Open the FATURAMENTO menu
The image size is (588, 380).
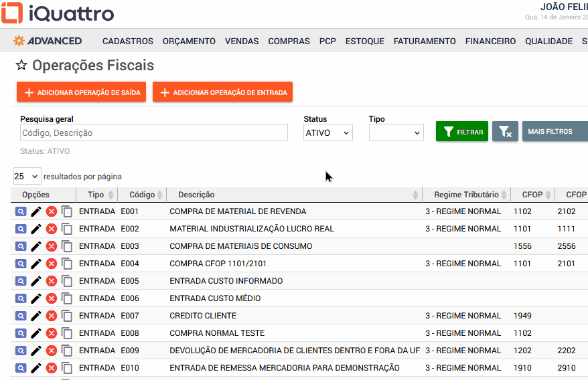coord(425,41)
